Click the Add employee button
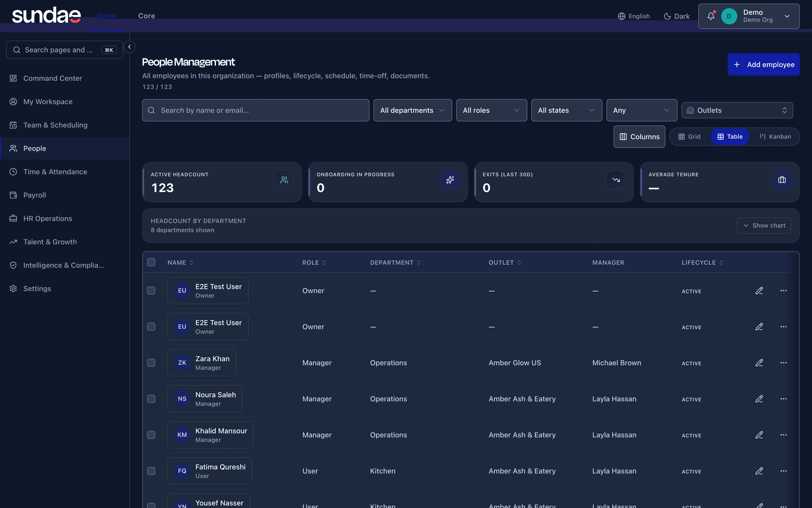812x508 pixels. (763, 65)
